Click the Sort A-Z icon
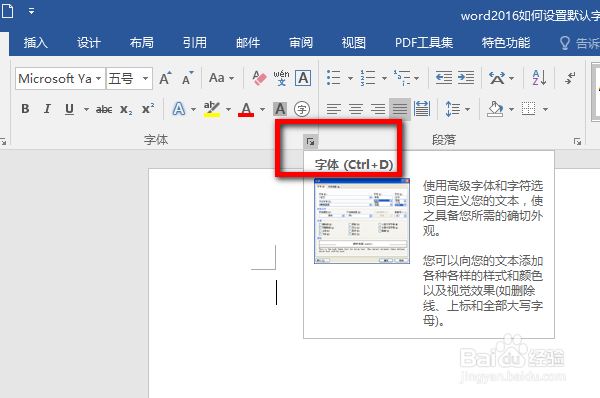The height and width of the screenshot is (398, 600). pyautogui.click(x=539, y=78)
